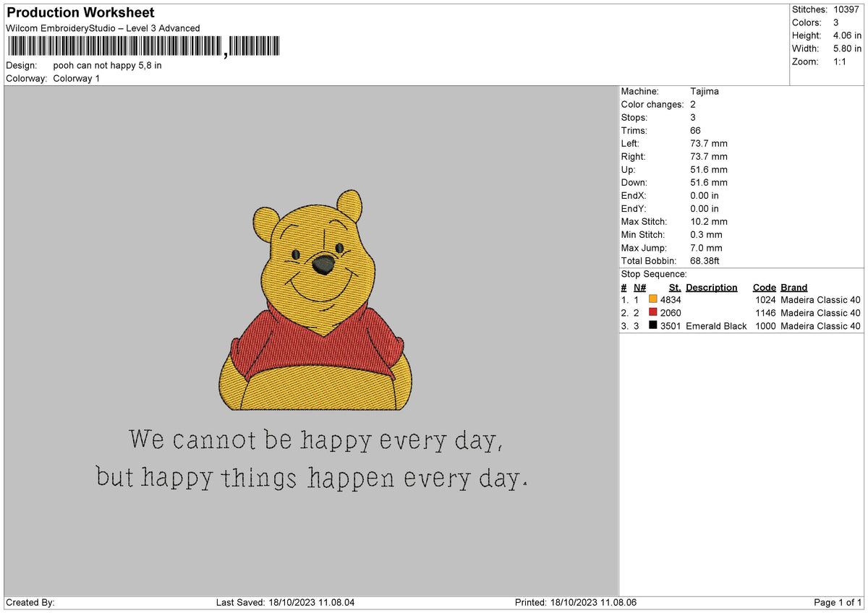Click the 'Madeira Classic 40' brand in row 3
The image size is (868, 613).
[821, 326]
